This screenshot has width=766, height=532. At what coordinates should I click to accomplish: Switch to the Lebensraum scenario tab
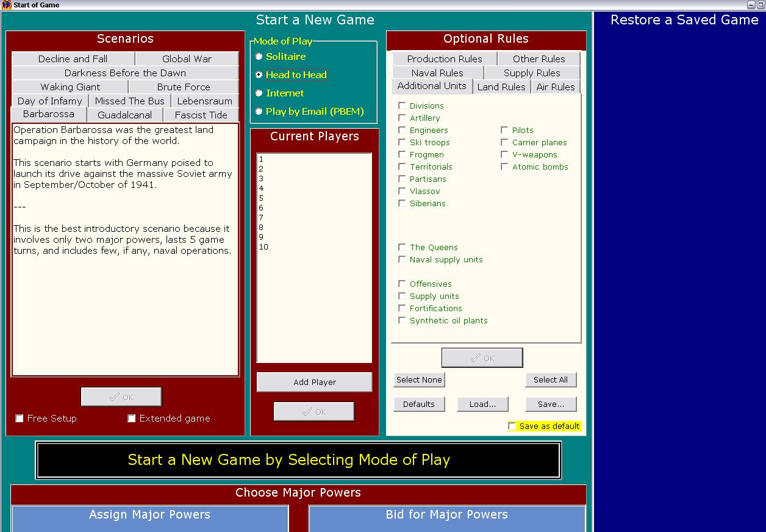[x=205, y=101]
